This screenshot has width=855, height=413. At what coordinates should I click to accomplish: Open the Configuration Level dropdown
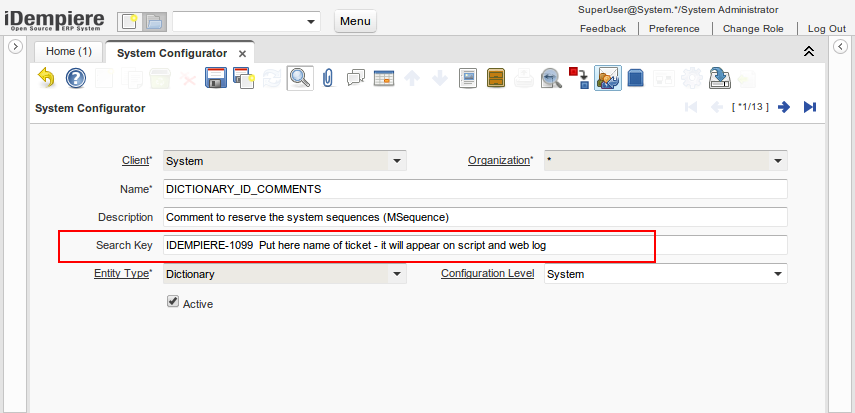click(777, 274)
